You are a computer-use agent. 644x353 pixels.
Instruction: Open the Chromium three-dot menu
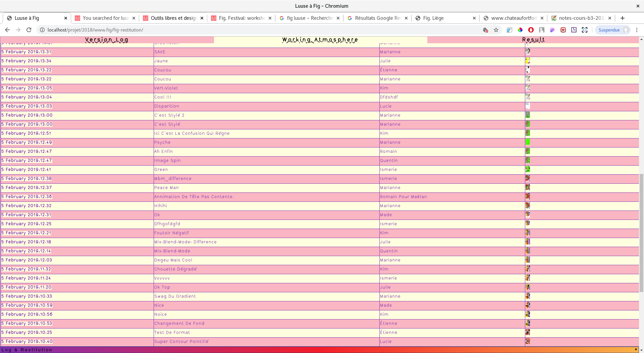637,30
